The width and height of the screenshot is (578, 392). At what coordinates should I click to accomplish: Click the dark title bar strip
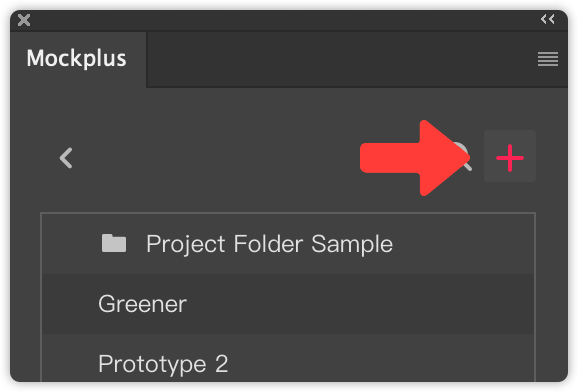286,20
